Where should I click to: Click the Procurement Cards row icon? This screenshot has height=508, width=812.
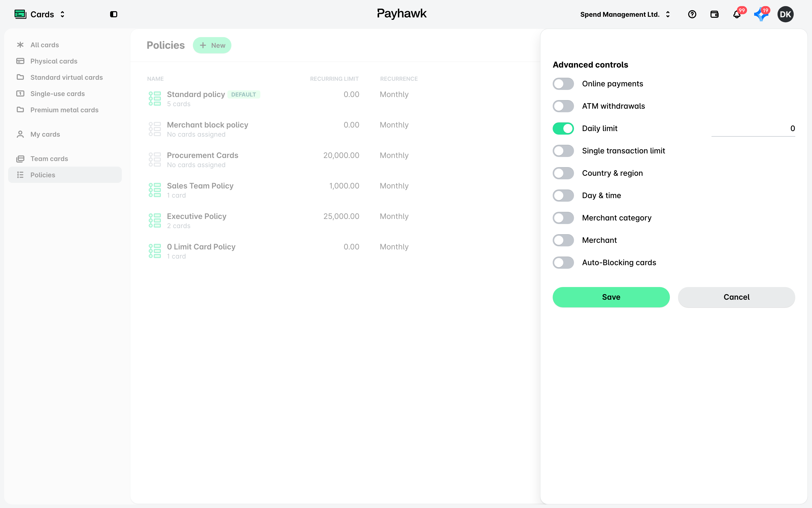click(x=155, y=160)
